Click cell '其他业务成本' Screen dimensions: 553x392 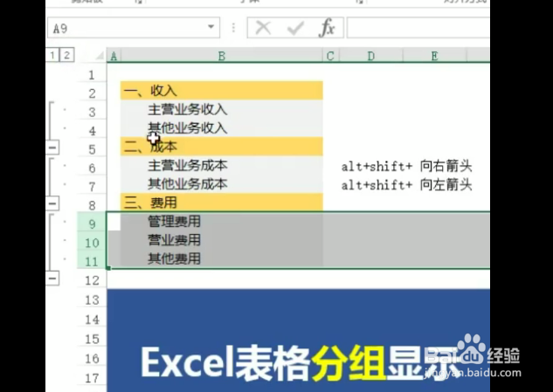tap(222, 183)
